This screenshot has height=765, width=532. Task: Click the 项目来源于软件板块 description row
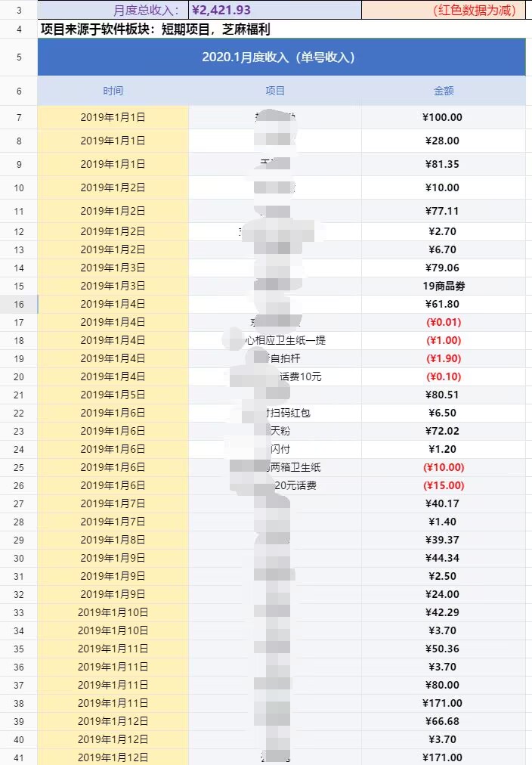281,29
